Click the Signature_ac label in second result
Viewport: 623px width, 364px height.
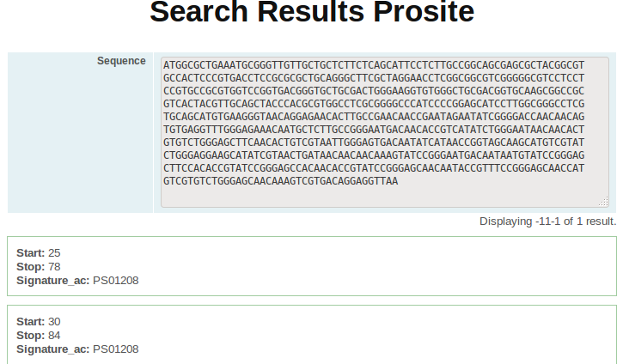(x=52, y=349)
